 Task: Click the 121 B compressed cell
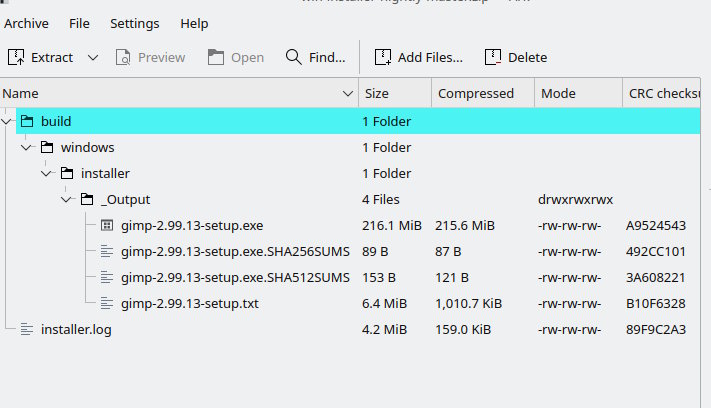pyautogui.click(x=452, y=277)
